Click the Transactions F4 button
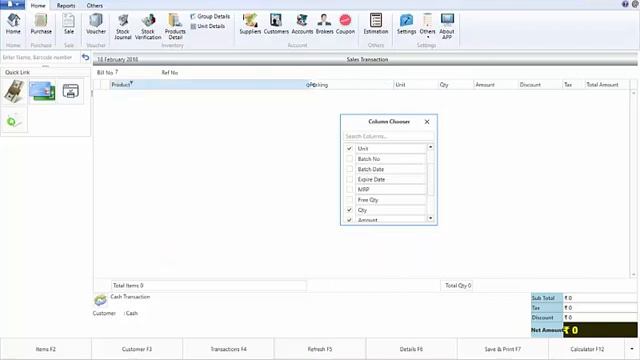This screenshot has height=360, width=640. click(x=229, y=349)
